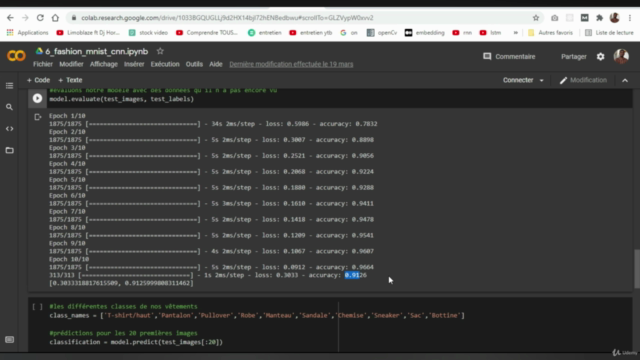Screen dimensions: 640x360
Task: Click the site lock icon in address bar
Action: pos(74,18)
